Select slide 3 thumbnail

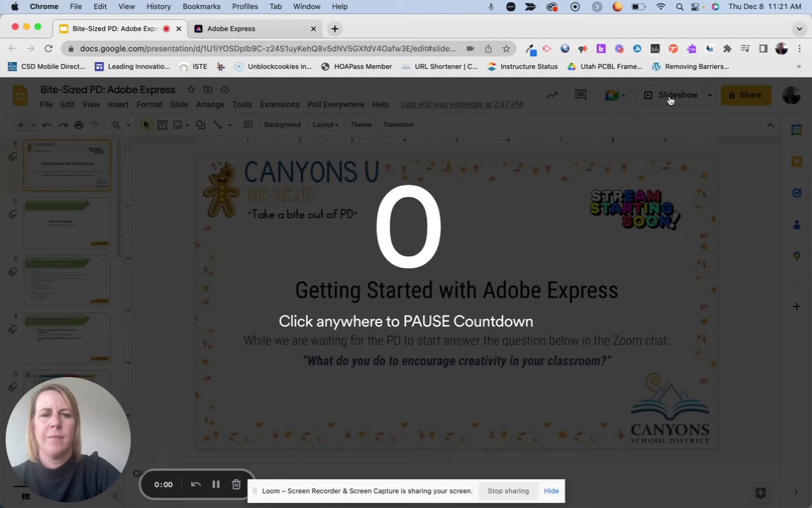click(68, 280)
